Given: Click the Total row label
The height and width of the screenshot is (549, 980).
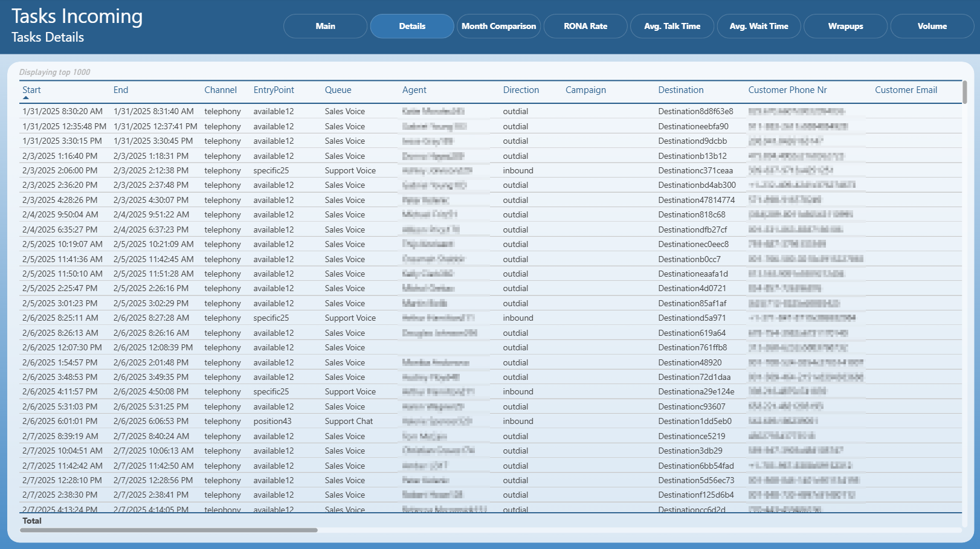Looking at the screenshot, I should pyautogui.click(x=32, y=521).
